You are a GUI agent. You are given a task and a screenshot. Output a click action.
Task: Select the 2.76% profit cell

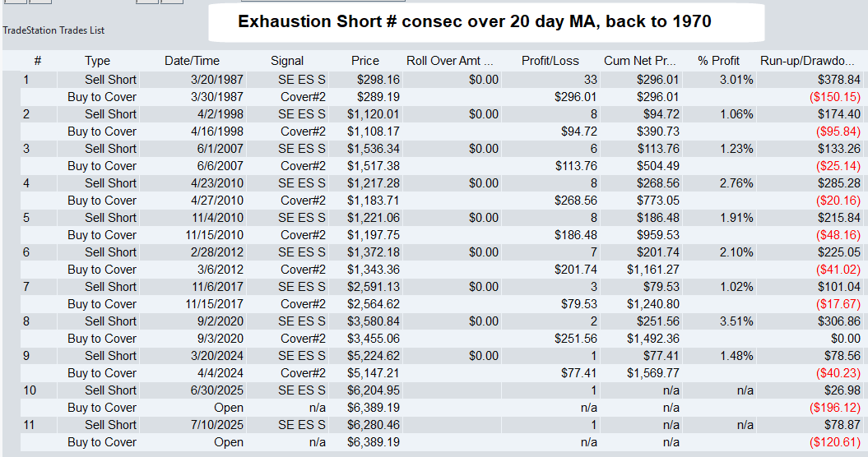[x=736, y=183]
